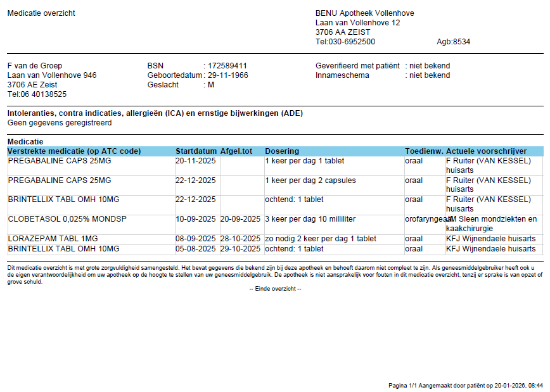
Task: Select the start date "08-09-2025"
Action: pyautogui.click(x=195, y=239)
